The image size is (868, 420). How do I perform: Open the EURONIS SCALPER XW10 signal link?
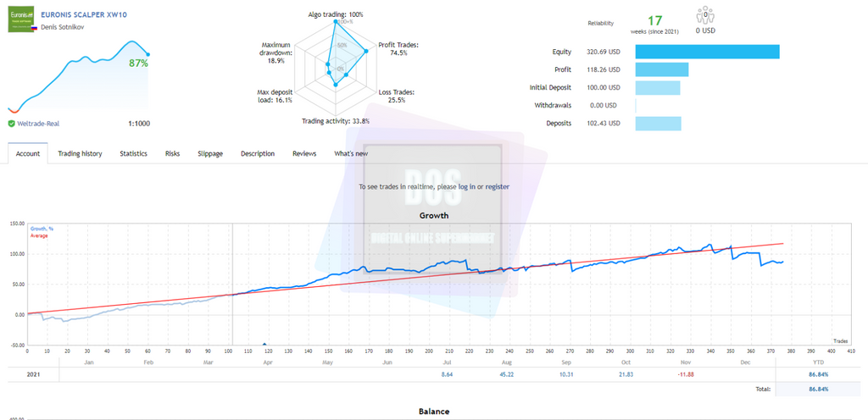click(84, 14)
